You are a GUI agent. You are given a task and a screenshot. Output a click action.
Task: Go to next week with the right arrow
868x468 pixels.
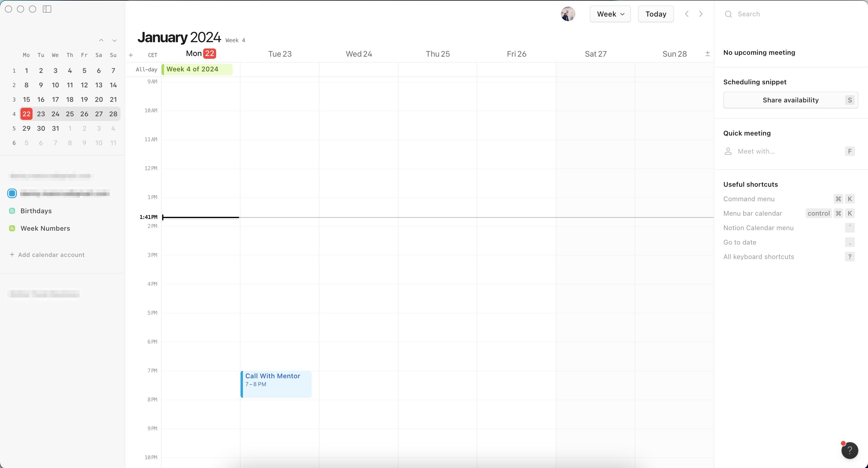click(x=701, y=14)
